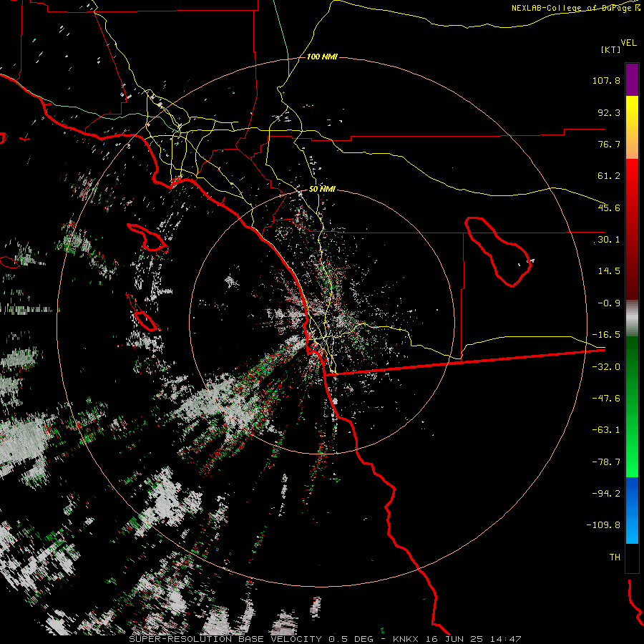Select the -109.8 scale value

tap(603, 525)
